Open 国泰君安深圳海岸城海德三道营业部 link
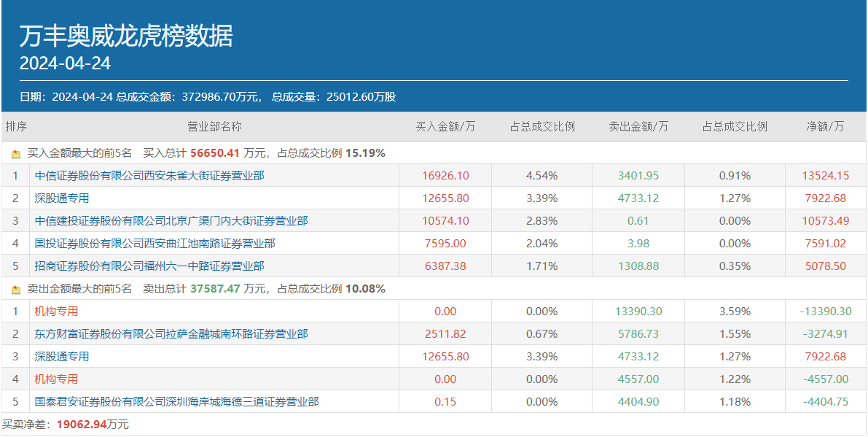The image size is (868, 437). pyautogui.click(x=177, y=402)
